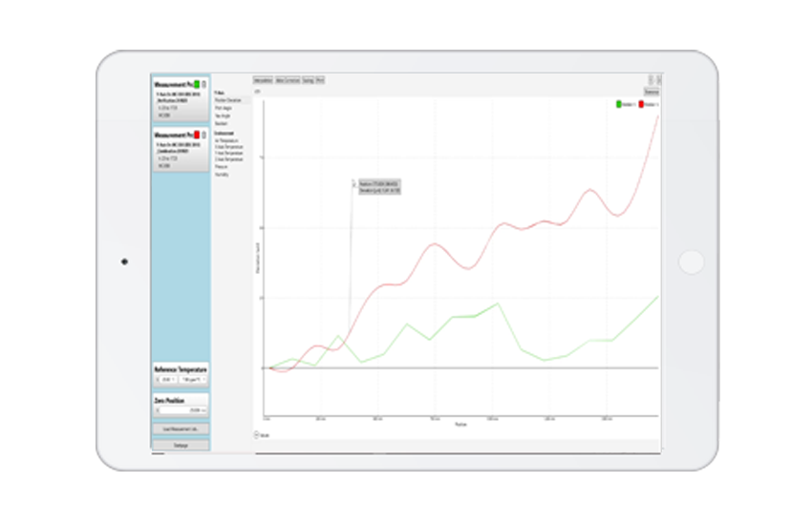Click the red color swatch on second measurement

(196, 136)
